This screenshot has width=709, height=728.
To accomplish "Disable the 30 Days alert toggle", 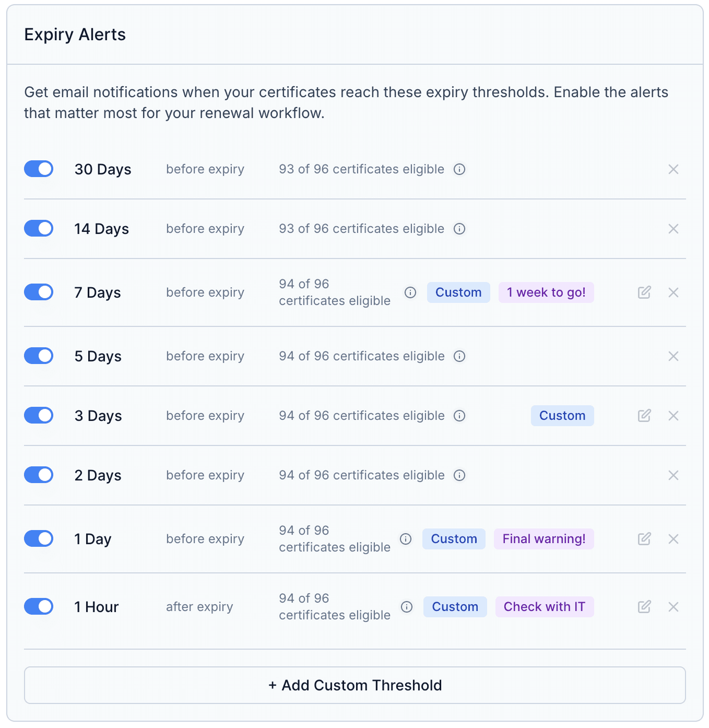I will click(x=39, y=169).
